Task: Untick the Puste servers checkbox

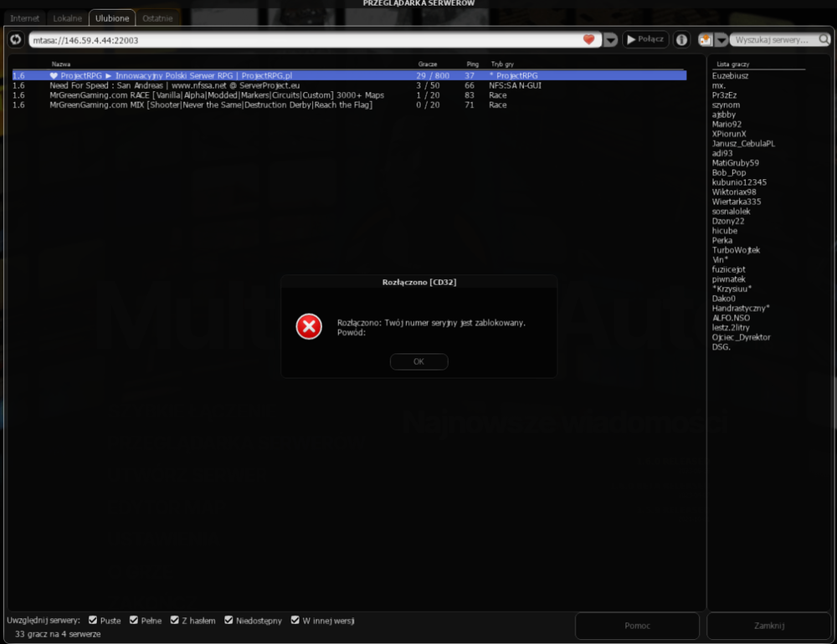Action: click(x=93, y=620)
